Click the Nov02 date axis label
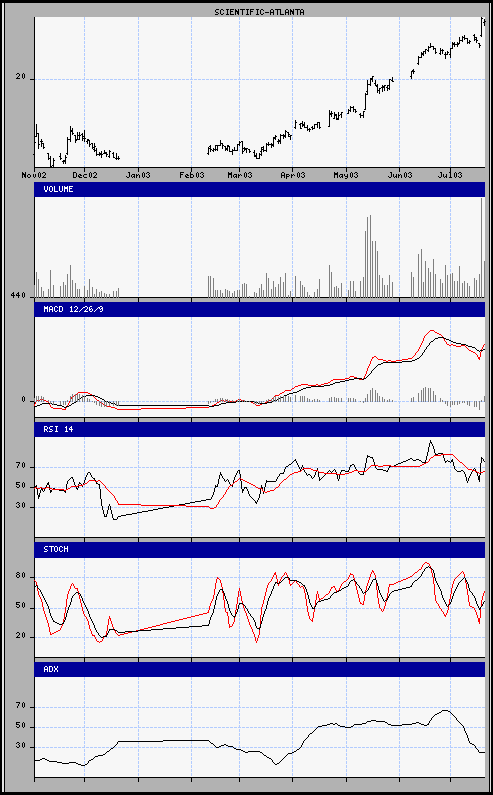Image resolution: width=493 pixels, height=795 pixels. 34,175
